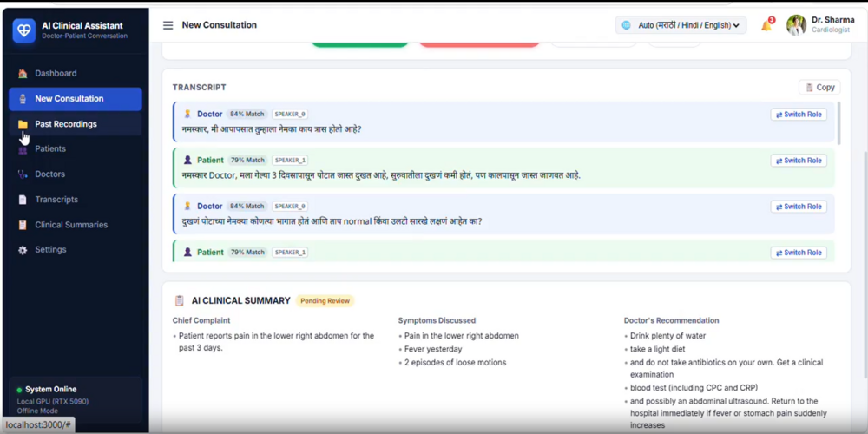Screen dimensions: 868x434
Task: Click 'take a light diet' recommendation
Action: [x=658, y=349]
